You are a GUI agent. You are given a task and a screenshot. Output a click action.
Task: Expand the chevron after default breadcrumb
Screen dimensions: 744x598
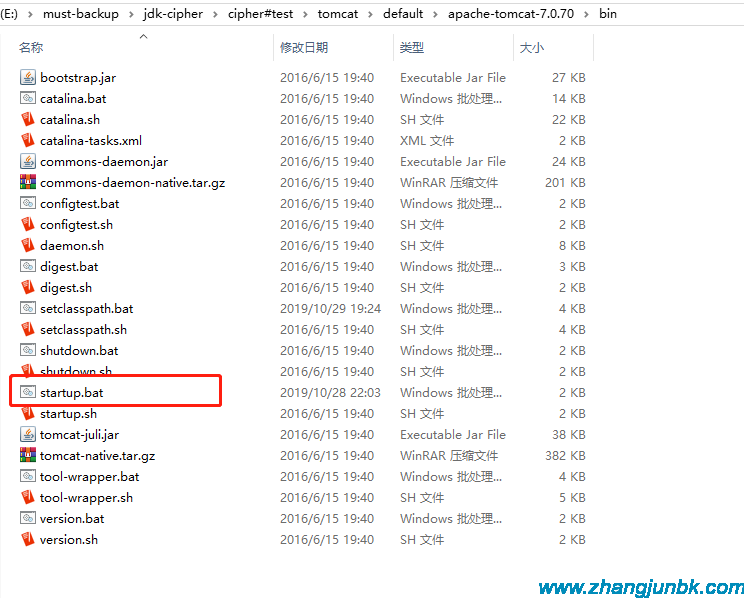coord(436,14)
